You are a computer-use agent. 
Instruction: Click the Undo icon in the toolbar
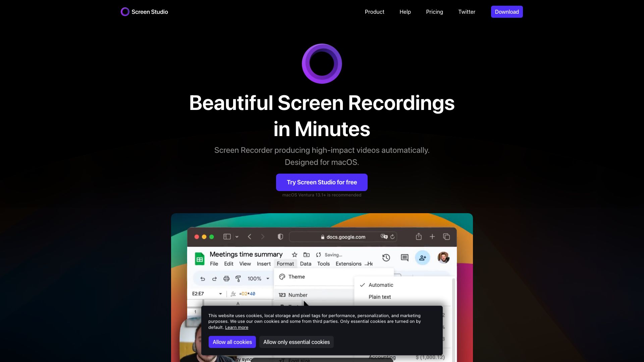pyautogui.click(x=202, y=278)
